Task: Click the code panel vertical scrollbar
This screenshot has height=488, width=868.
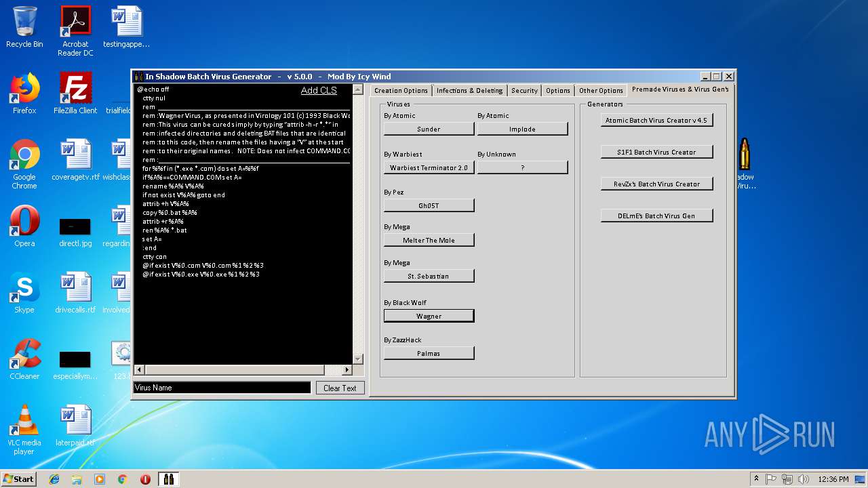Action: coord(358,224)
